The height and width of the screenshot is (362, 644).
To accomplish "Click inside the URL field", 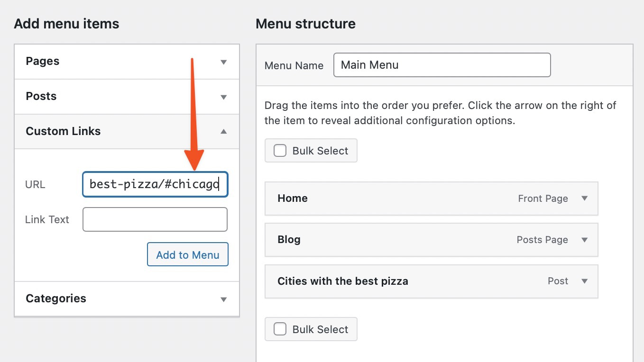I will click(x=155, y=184).
